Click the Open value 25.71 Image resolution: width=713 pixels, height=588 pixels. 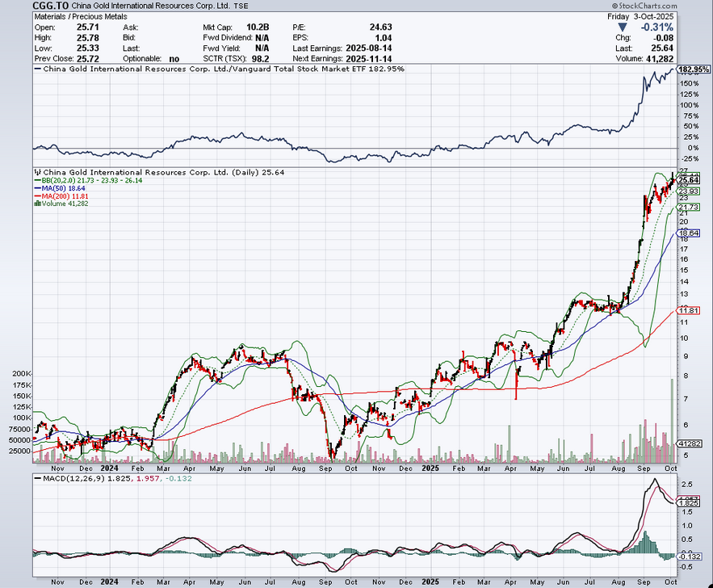click(88, 27)
